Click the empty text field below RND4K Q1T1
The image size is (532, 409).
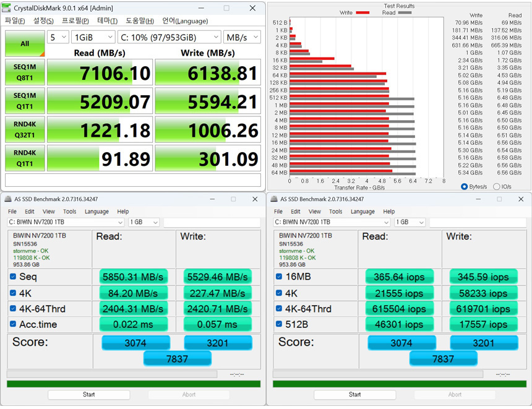133,180
